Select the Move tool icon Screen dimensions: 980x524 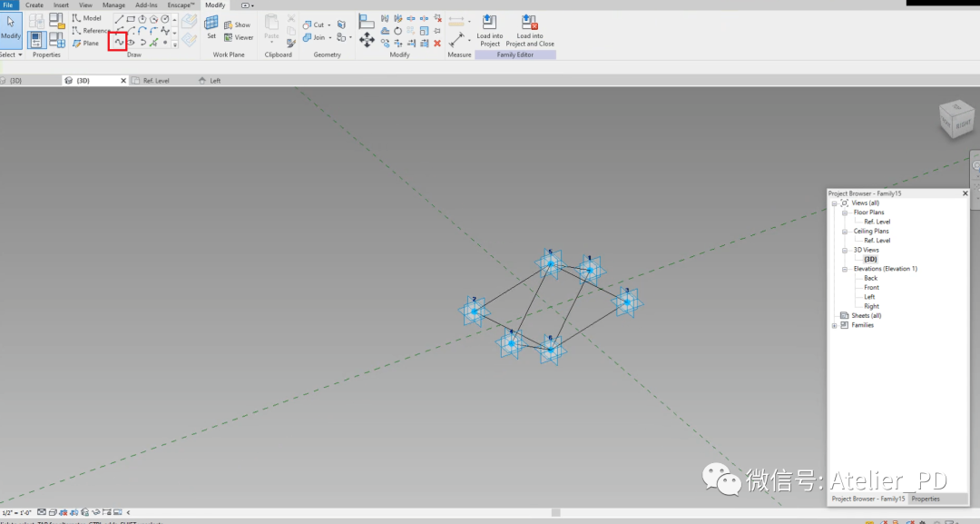367,40
